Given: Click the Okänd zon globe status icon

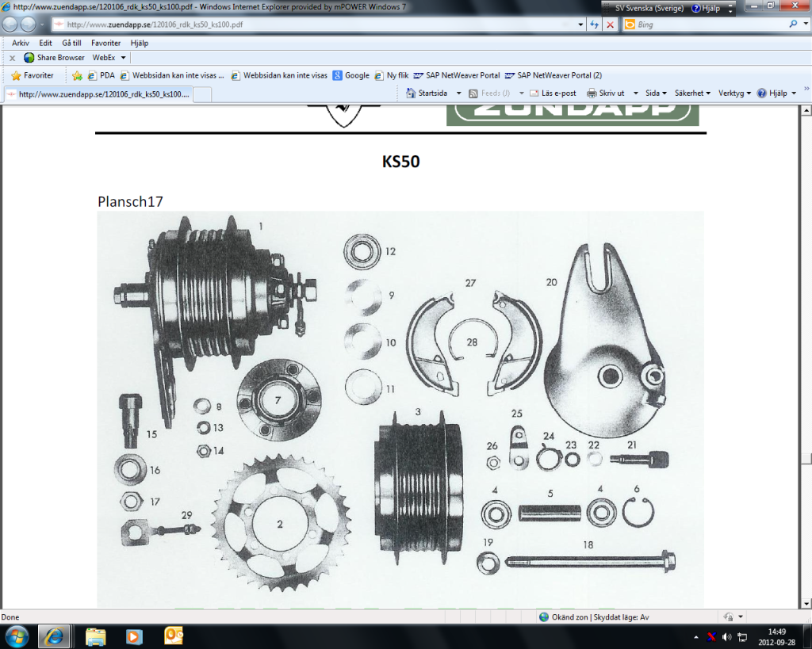Looking at the screenshot, I should click(544, 617).
